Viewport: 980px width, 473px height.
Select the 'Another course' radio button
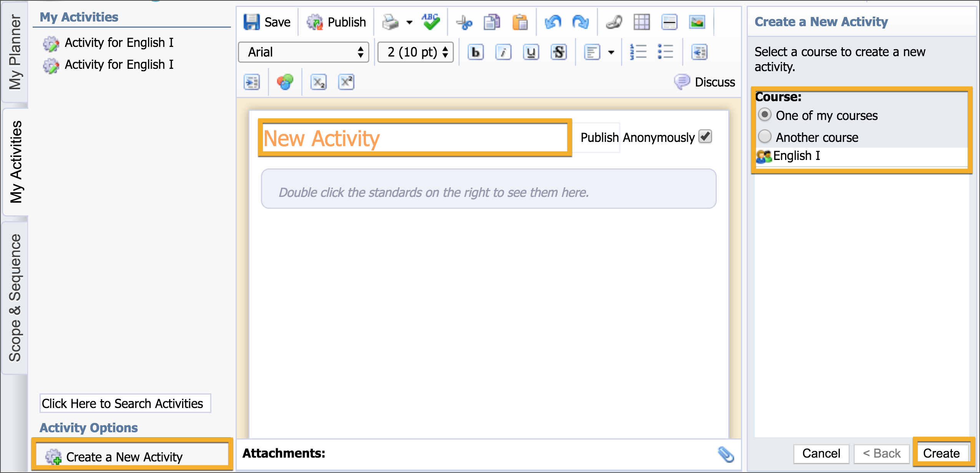pyautogui.click(x=765, y=137)
